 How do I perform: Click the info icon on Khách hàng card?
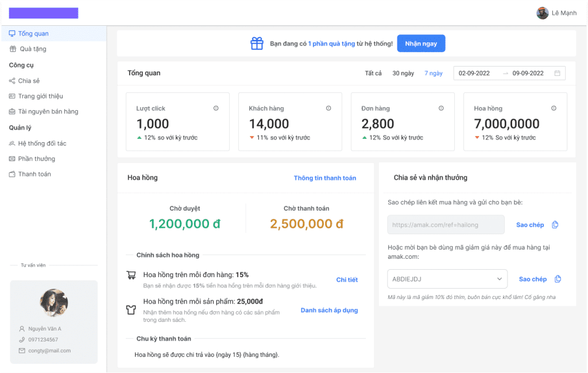pos(328,108)
